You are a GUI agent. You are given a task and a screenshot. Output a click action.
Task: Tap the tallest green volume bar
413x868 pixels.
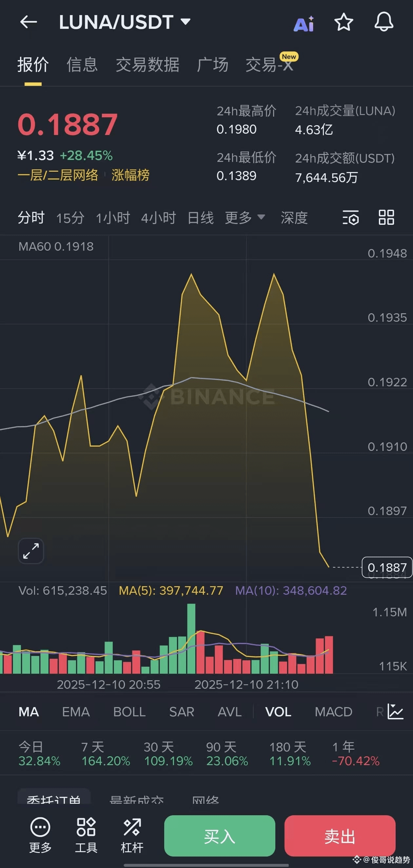pos(191,639)
